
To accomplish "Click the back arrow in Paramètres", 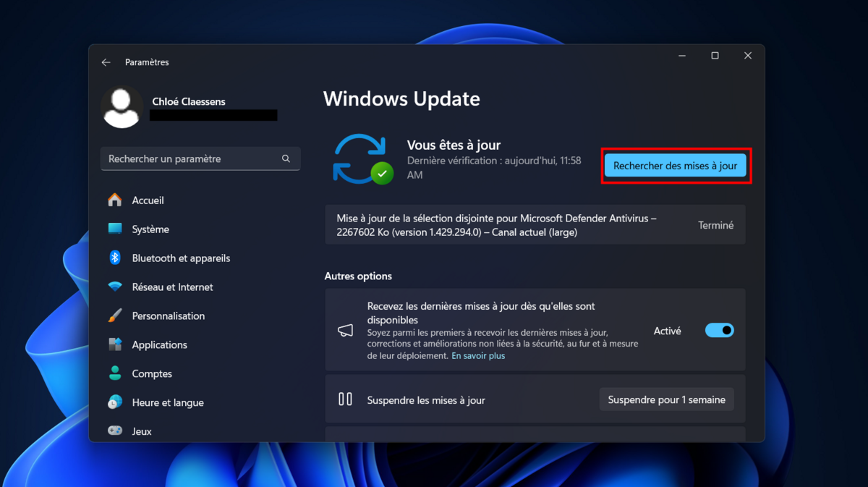I will pos(106,63).
